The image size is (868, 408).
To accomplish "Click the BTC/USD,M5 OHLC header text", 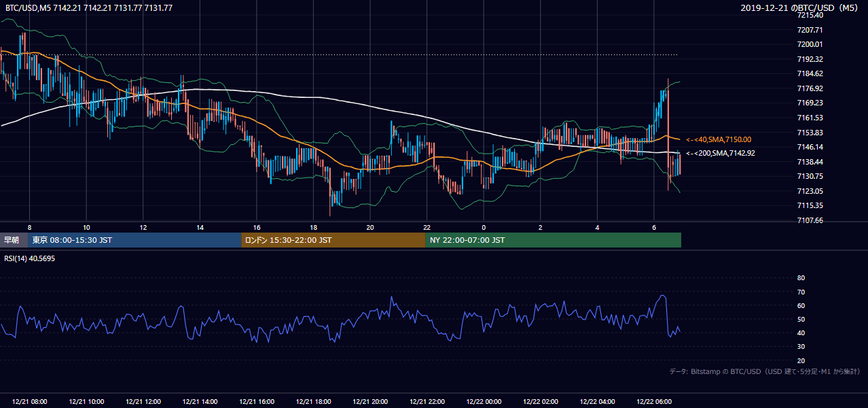I will point(88,7).
